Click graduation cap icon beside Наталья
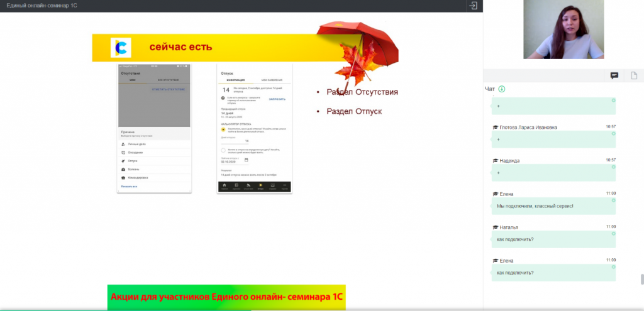 (496, 227)
